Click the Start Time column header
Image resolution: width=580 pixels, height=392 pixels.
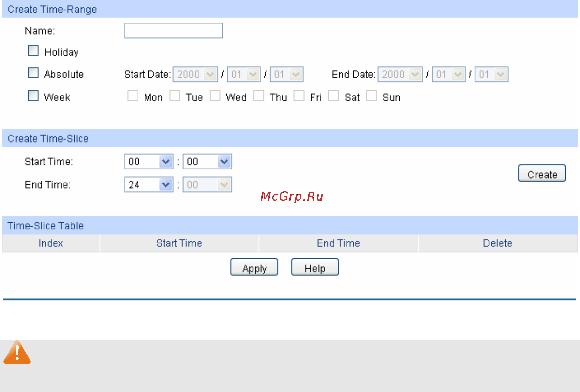pyautogui.click(x=179, y=243)
